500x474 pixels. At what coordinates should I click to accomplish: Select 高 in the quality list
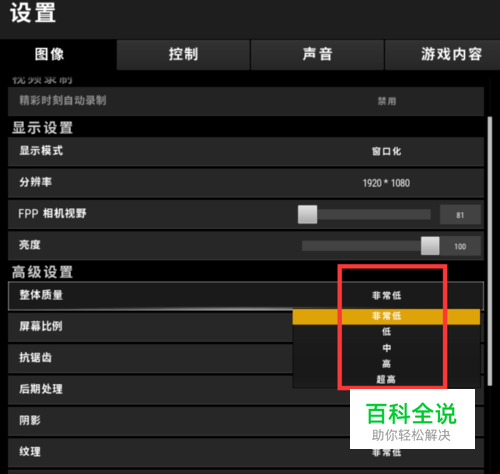pos(386,364)
